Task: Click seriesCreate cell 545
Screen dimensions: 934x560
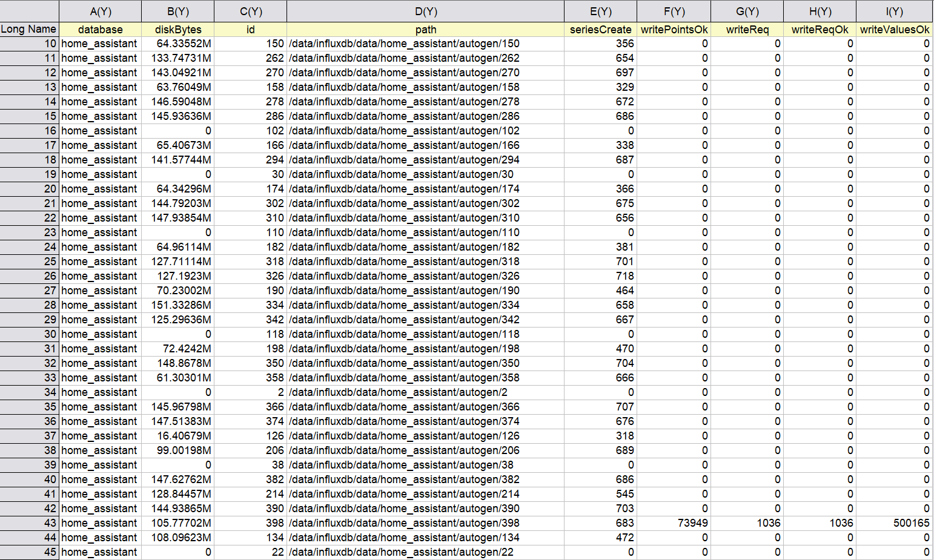Action: click(600, 494)
